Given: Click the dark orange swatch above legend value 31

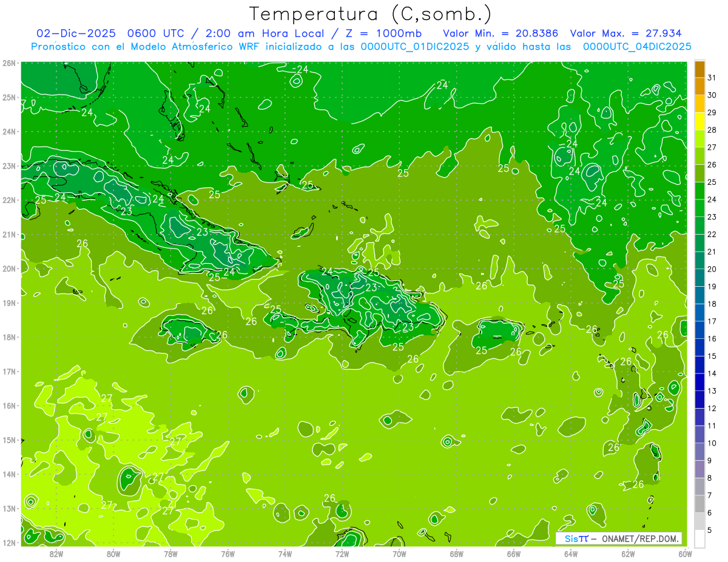Looking at the screenshot, I should (699, 69).
